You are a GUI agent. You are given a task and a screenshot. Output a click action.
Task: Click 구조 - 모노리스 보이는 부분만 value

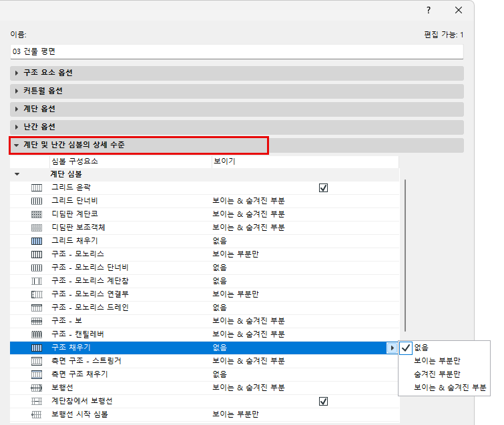click(x=236, y=254)
